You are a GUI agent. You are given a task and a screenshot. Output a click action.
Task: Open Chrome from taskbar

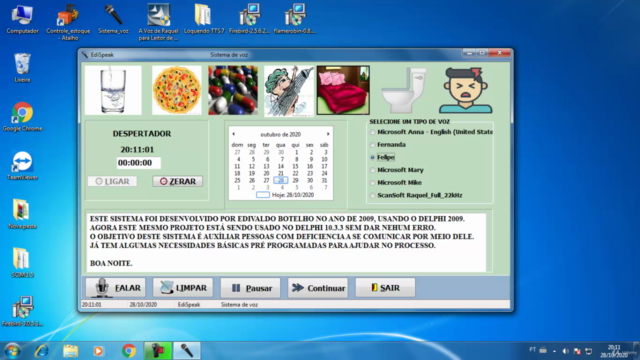coord(129,351)
